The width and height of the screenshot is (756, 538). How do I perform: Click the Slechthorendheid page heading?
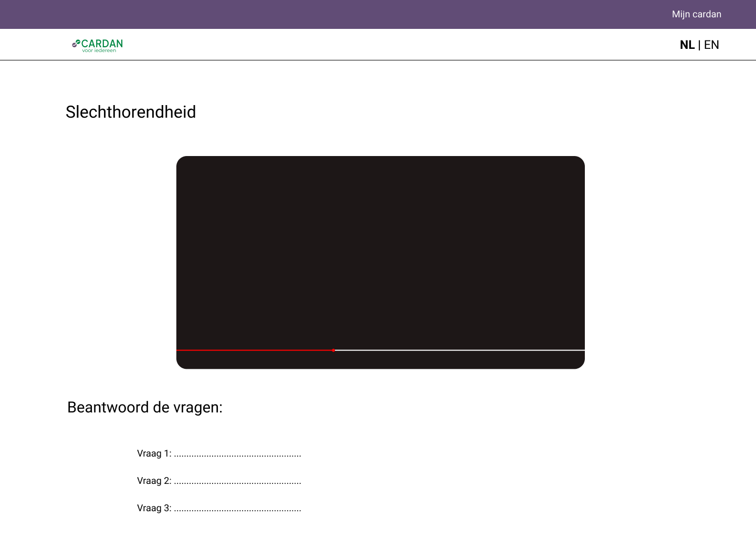[x=131, y=112]
